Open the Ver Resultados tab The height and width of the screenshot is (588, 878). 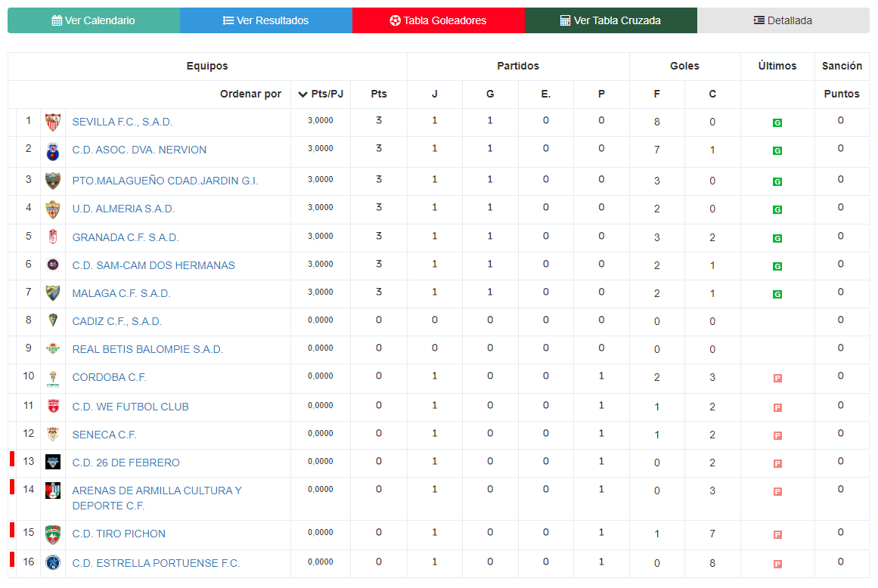[266, 20]
